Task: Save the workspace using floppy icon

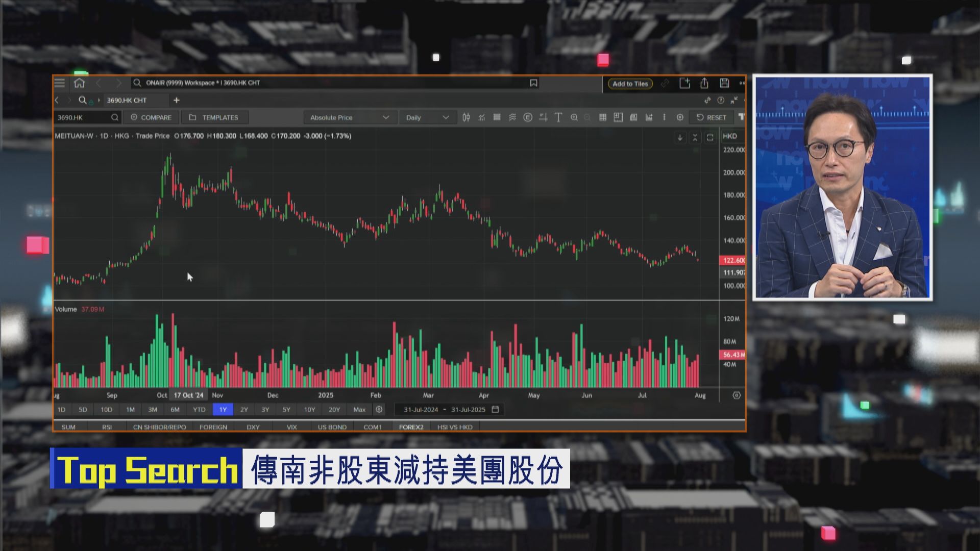Action: [x=724, y=83]
